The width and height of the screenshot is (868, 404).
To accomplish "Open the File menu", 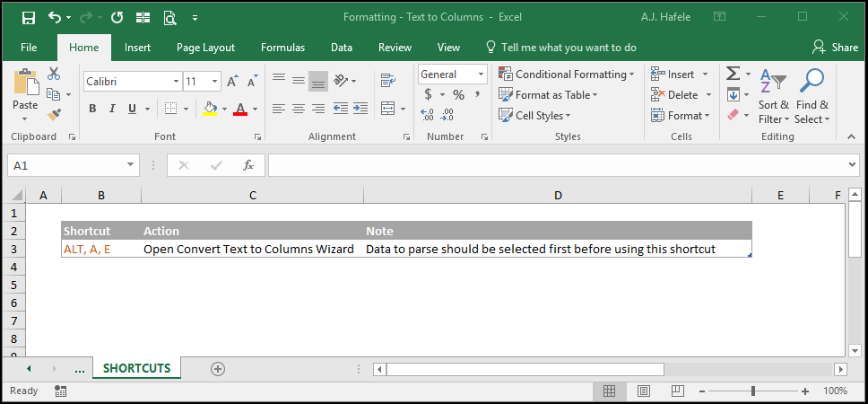I will (29, 48).
